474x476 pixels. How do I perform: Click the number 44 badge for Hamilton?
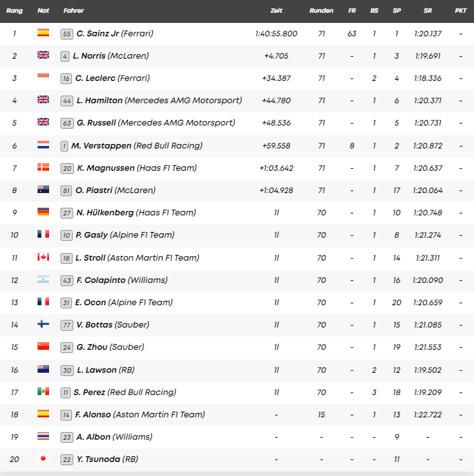[x=65, y=100]
